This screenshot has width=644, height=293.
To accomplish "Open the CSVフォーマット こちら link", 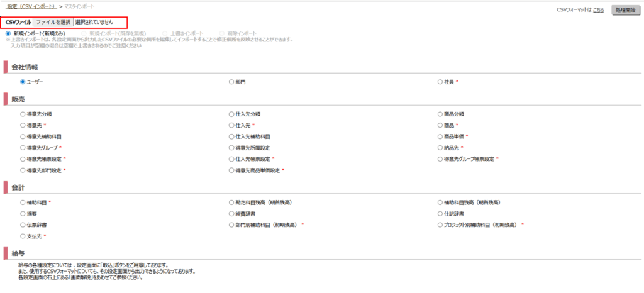I will 598,11.
